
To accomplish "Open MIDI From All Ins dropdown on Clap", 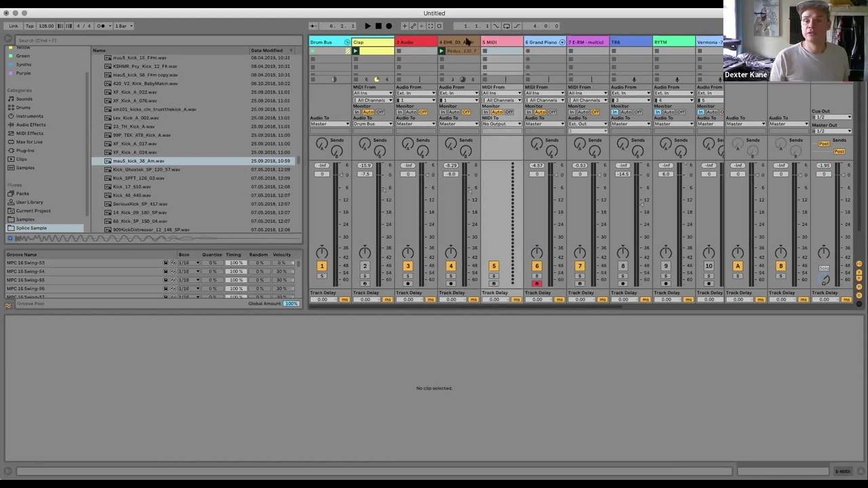I will coord(372,93).
